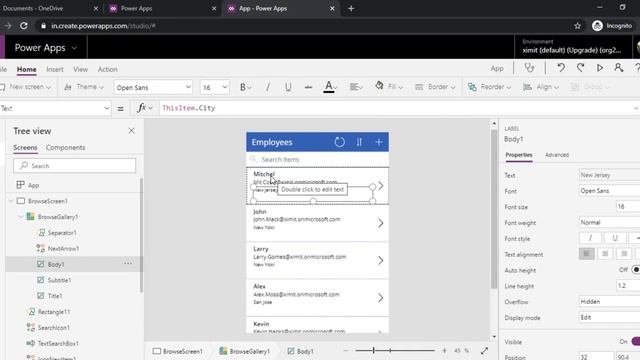Open the font size 16 dropdown

tap(214, 87)
